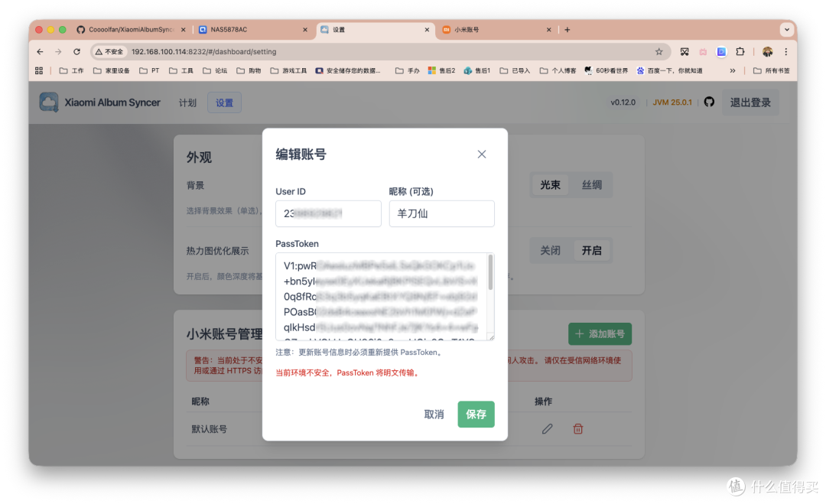Open the 游戏工具 bookmark folder
The image size is (826, 504).
pyautogui.click(x=288, y=70)
